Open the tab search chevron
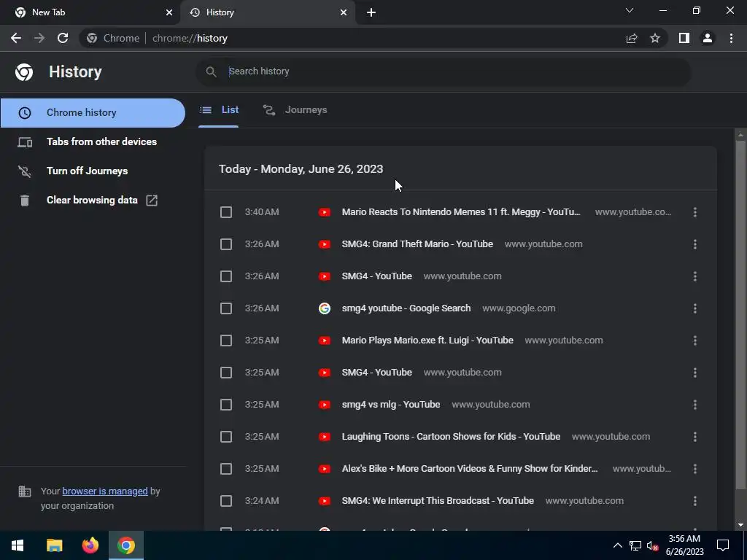The width and height of the screenshot is (747, 560). coord(630,10)
